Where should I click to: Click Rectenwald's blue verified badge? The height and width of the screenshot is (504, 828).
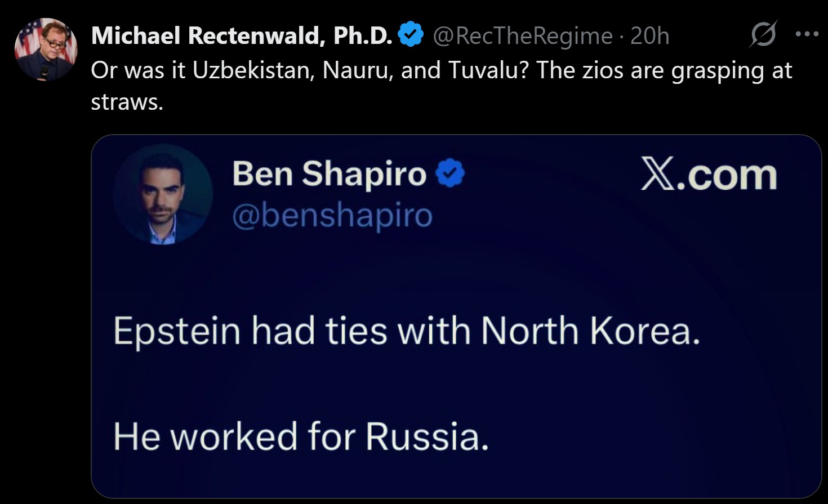(411, 35)
